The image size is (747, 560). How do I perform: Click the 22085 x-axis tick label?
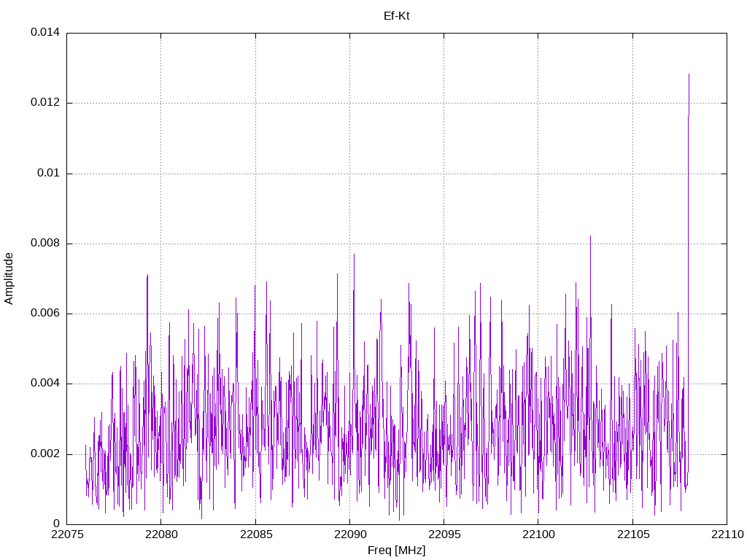[x=255, y=536]
